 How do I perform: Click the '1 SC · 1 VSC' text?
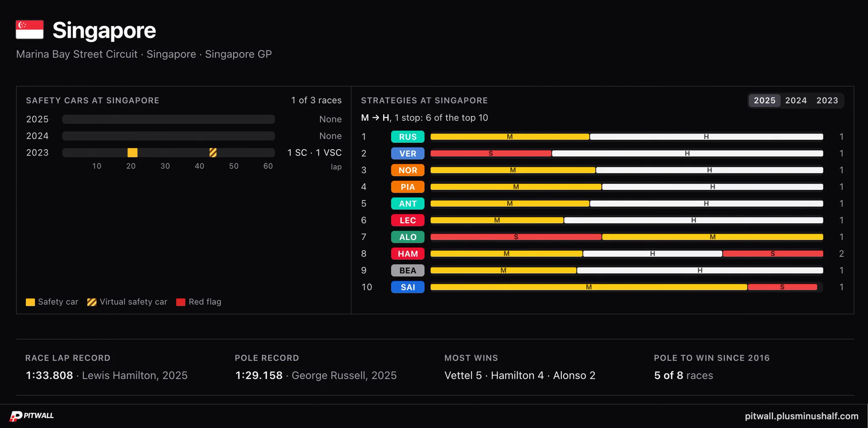pyautogui.click(x=314, y=153)
